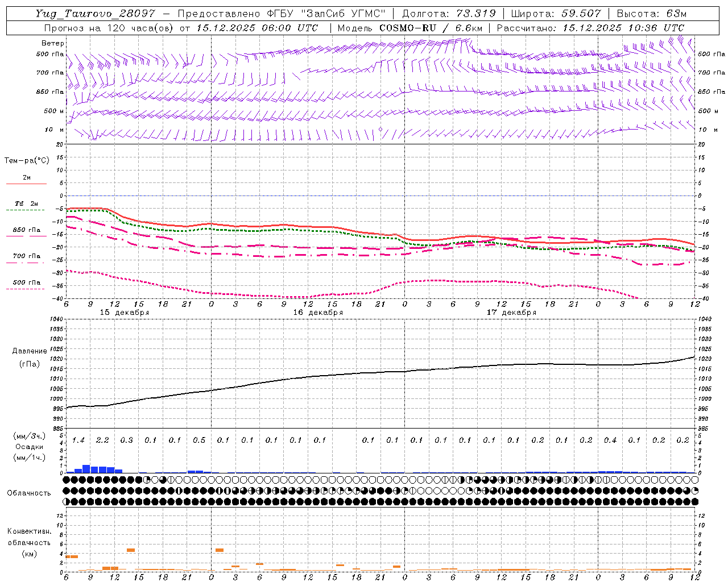Click the 1.4 precipitation amount
The width and height of the screenshot is (728, 582).
pos(78,440)
